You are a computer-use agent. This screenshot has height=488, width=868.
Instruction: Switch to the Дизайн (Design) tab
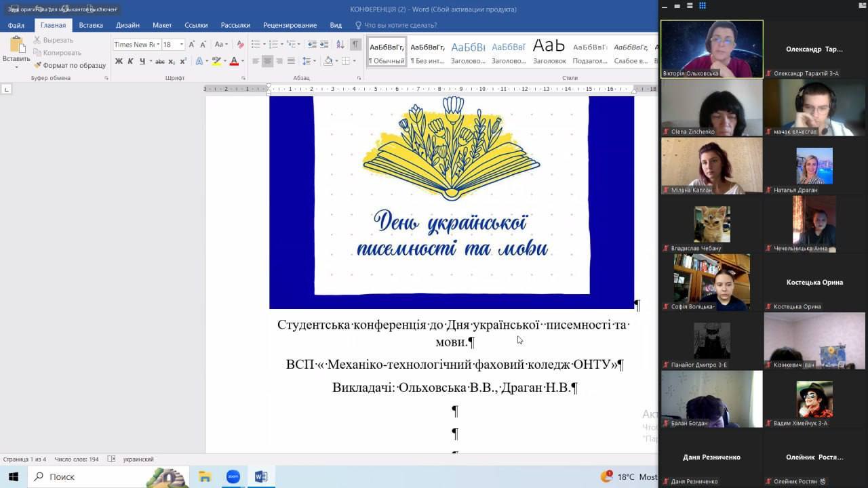(127, 25)
